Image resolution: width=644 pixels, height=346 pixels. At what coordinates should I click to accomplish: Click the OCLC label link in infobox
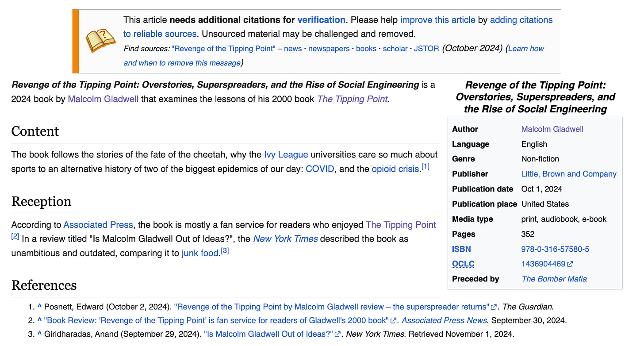pos(463,264)
